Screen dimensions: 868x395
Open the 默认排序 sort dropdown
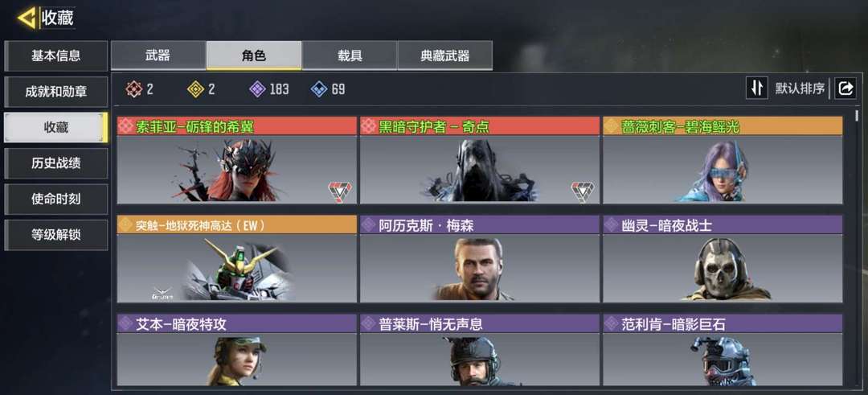(x=800, y=88)
